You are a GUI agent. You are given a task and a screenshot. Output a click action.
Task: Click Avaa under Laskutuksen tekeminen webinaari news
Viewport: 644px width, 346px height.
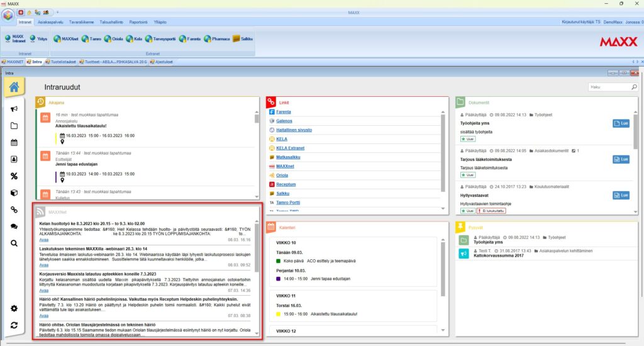(44, 265)
